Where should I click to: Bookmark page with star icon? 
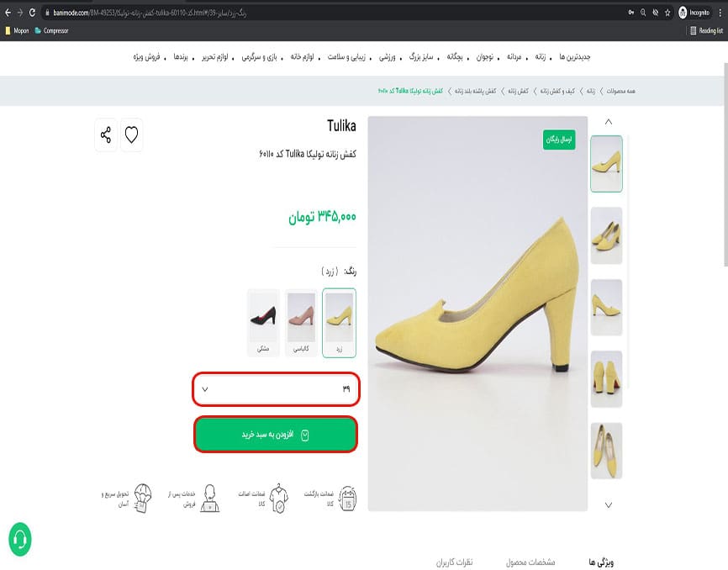click(x=667, y=13)
